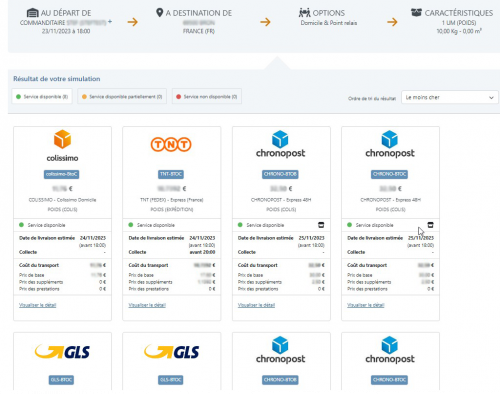Click the warehouse icon beside AU DÉPART DE

pos(32,13)
